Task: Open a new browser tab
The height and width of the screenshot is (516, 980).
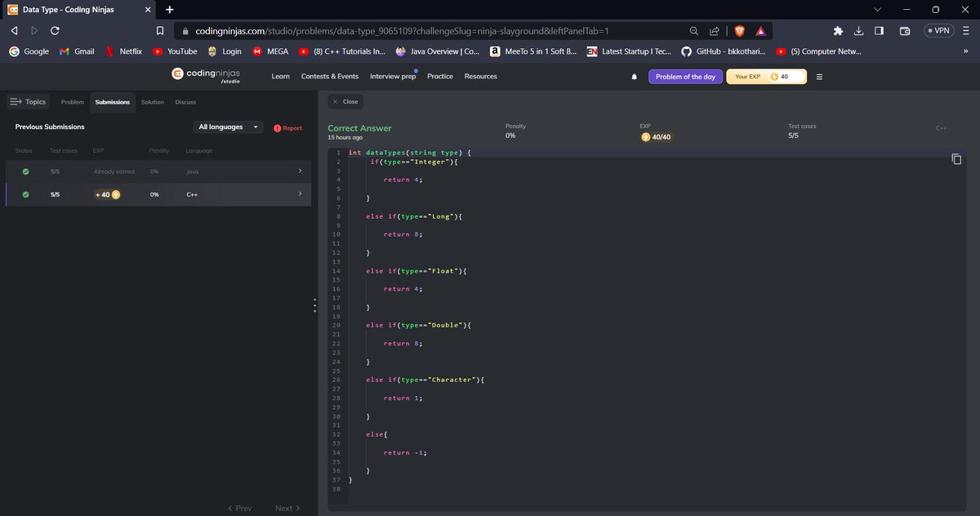Action: (169, 10)
